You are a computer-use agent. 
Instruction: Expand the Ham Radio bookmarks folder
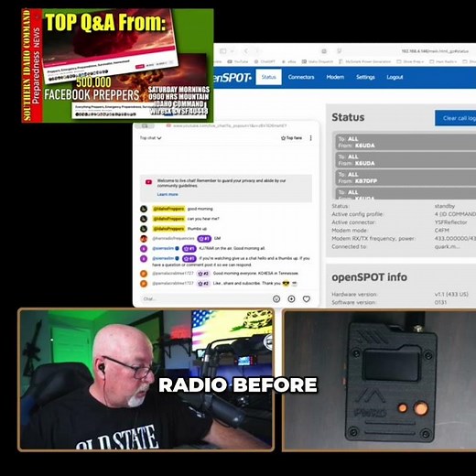click(x=443, y=61)
